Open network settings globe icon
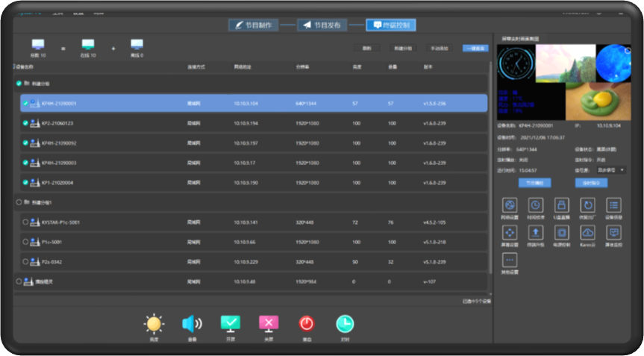Screen dimensions: 644x356 click(x=510, y=205)
